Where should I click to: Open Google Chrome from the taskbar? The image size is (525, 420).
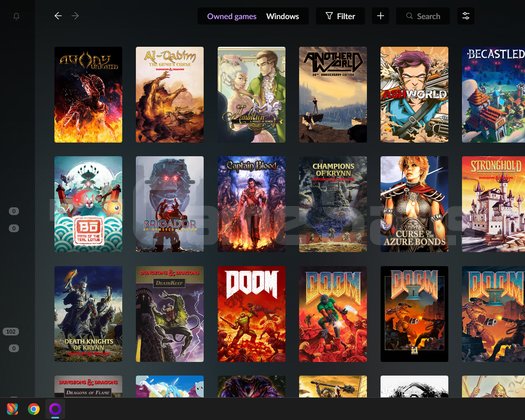point(33,409)
